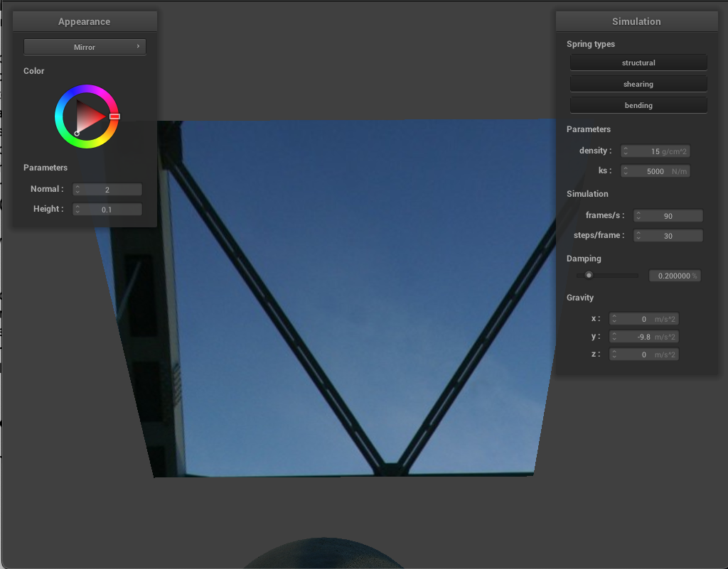Click the Color label in Appearance
Screen dimensions: 728x569
point(34,71)
